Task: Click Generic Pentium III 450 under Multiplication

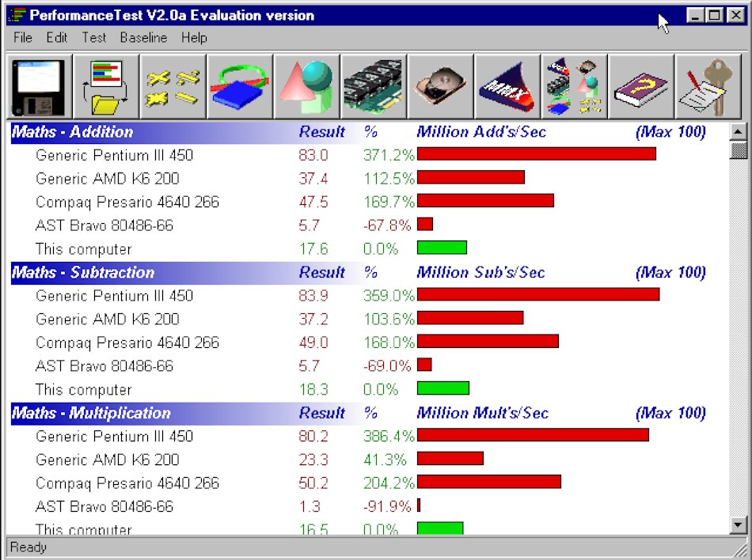Action: [114, 437]
